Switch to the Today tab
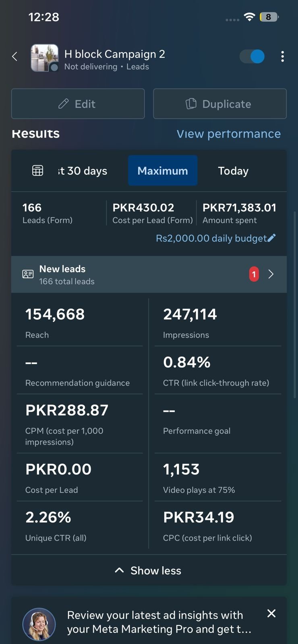The width and height of the screenshot is (298, 644). click(233, 171)
